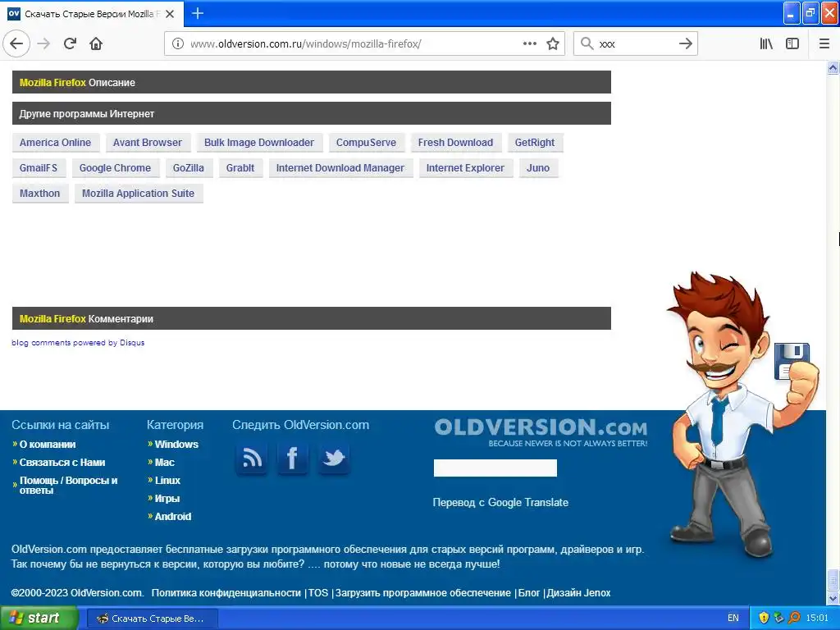
Task: Open page actions three-dot menu
Action: tap(529, 43)
